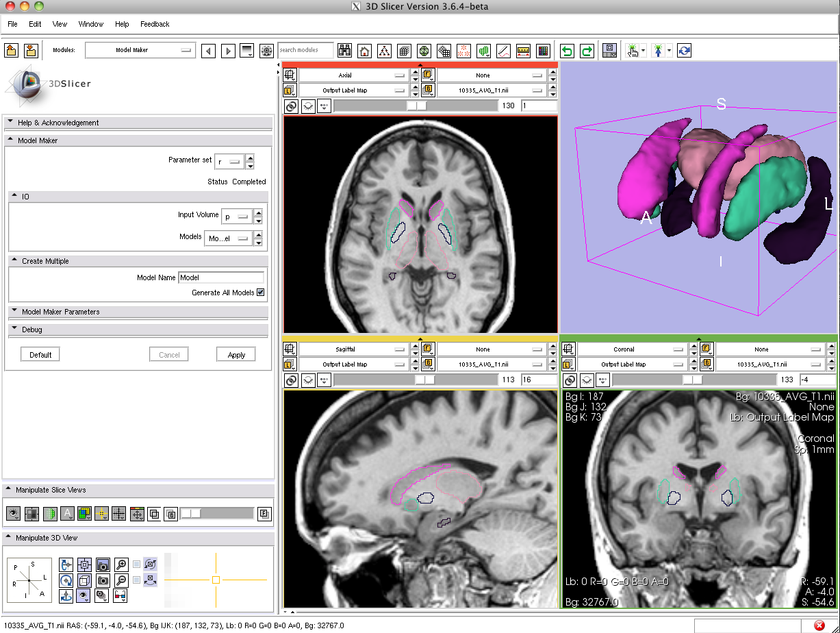Go to the next module with the right arrow

coord(229,51)
